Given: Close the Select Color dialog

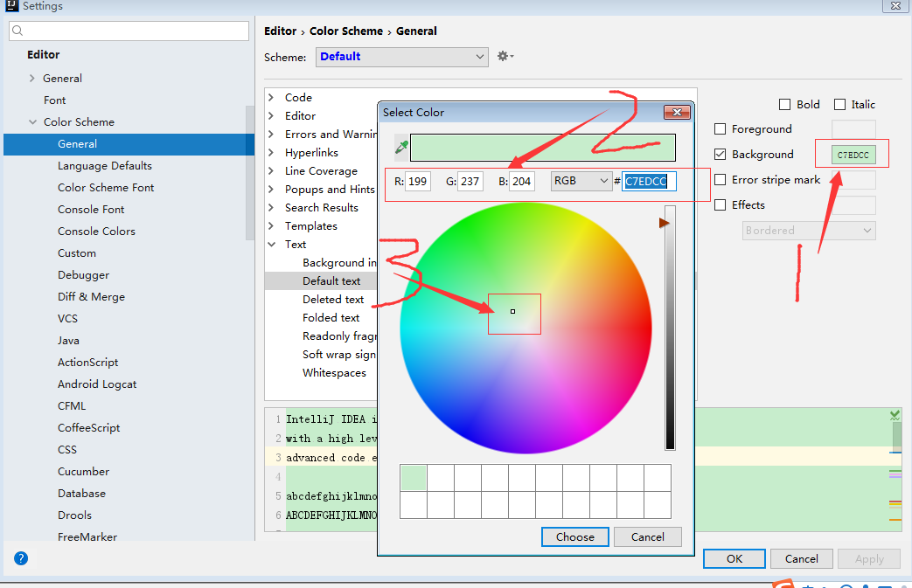Looking at the screenshot, I should 677,112.
